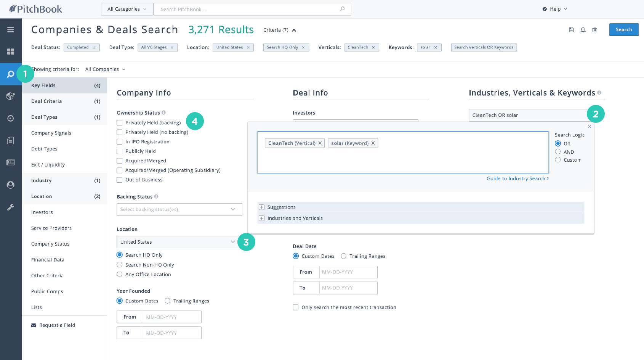Check Privately Held (backing)

pyautogui.click(x=120, y=123)
